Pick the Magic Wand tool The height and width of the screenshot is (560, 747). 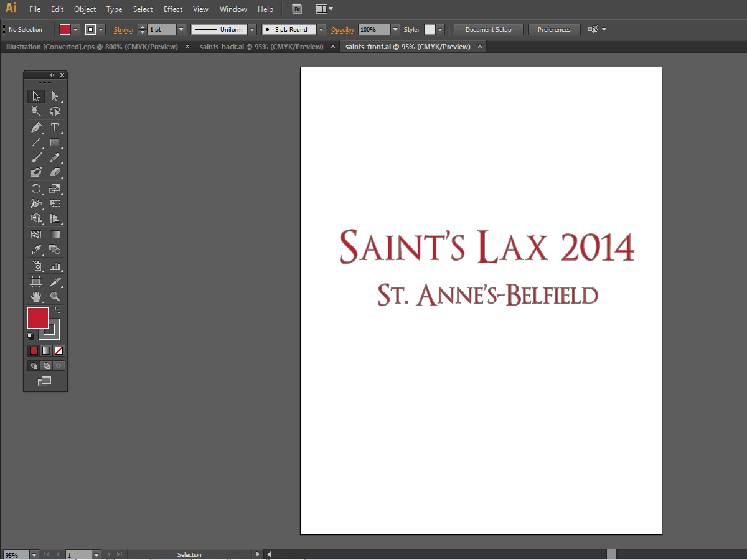[x=36, y=111]
